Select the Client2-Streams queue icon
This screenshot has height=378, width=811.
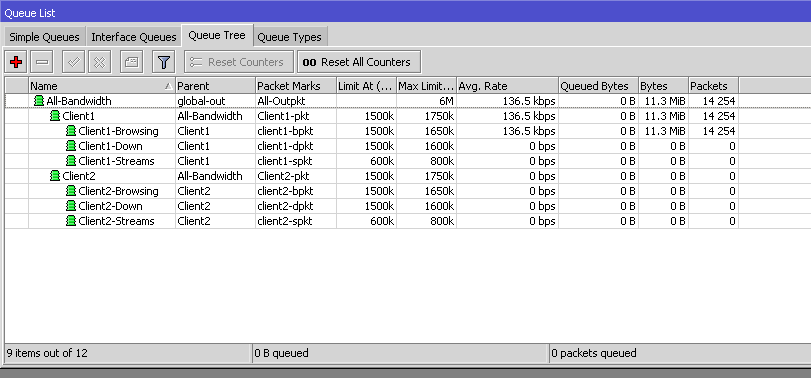pyautogui.click(x=71, y=221)
